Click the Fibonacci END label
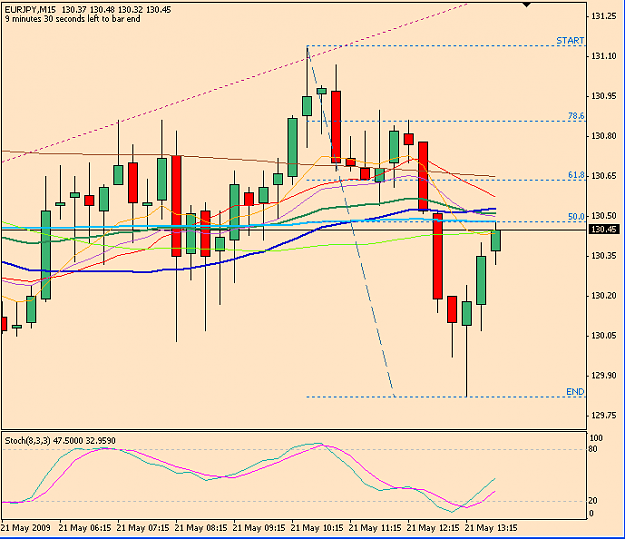The width and height of the screenshot is (625, 539). coord(575,392)
